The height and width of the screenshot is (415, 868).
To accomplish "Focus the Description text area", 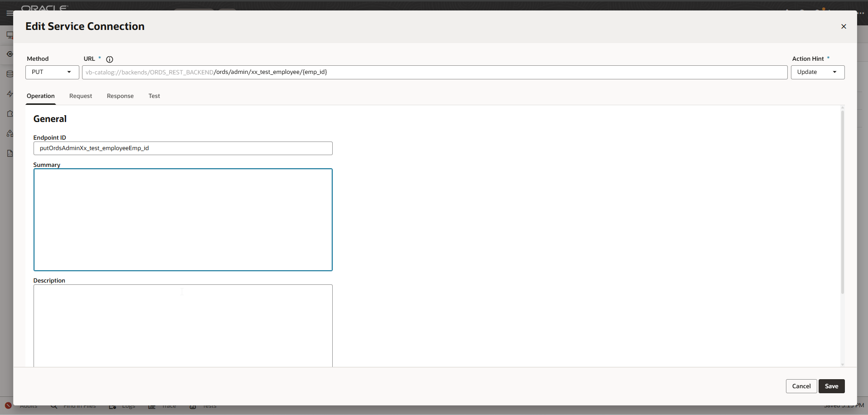I will click(x=183, y=324).
